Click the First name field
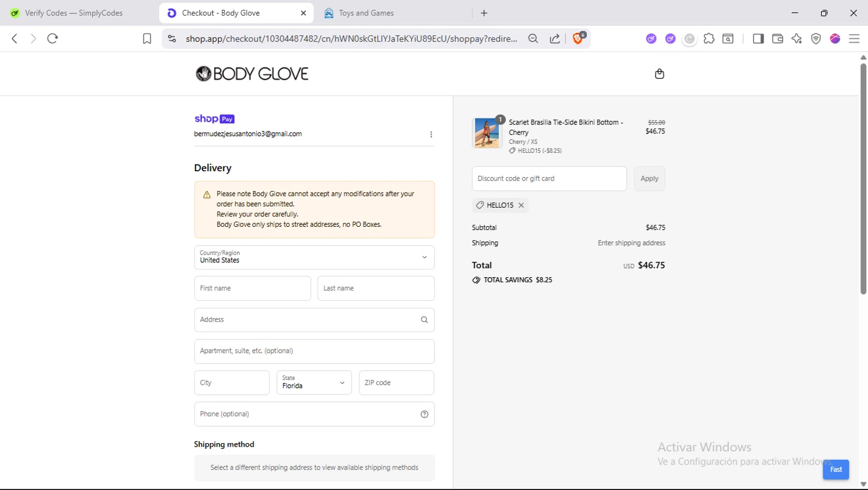The width and height of the screenshot is (868, 490). tap(252, 288)
